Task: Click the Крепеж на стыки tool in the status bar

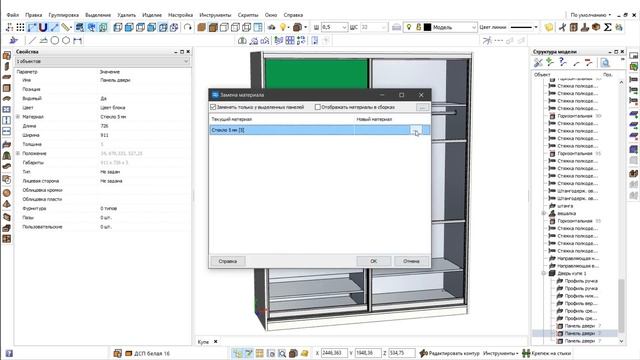Action: 547,353
